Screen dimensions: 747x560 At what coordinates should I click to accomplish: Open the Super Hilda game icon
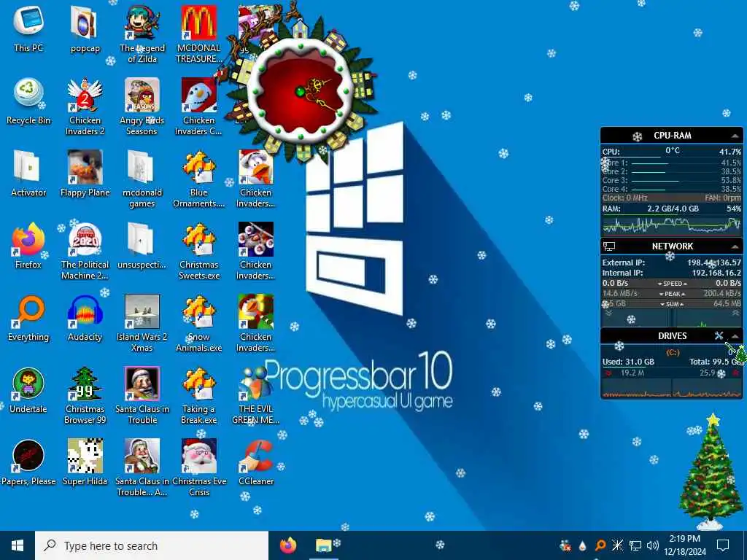click(85, 462)
